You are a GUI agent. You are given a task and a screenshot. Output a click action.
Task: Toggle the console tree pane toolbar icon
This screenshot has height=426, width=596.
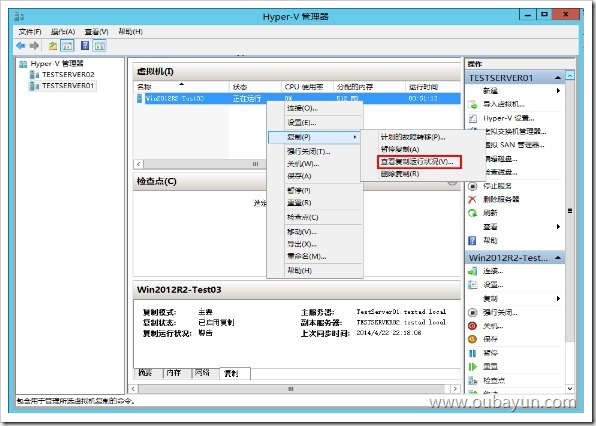pyautogui.click(x=67, y=46)
